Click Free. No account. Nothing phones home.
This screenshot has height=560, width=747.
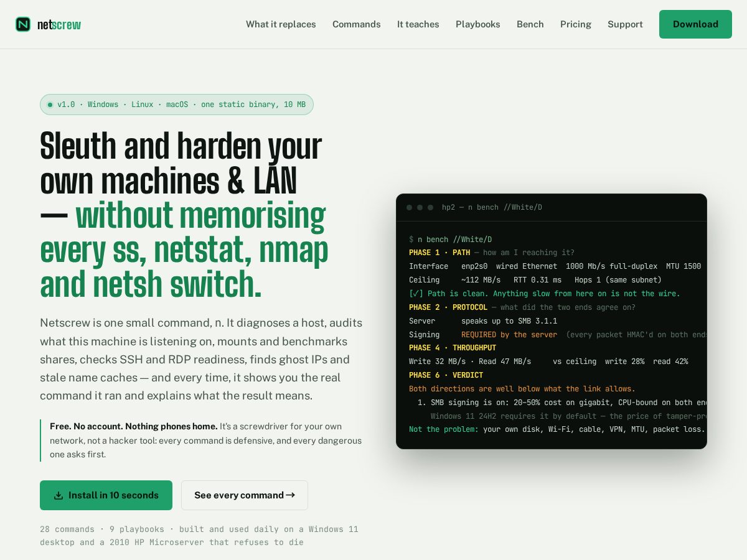tap(134, 426)
